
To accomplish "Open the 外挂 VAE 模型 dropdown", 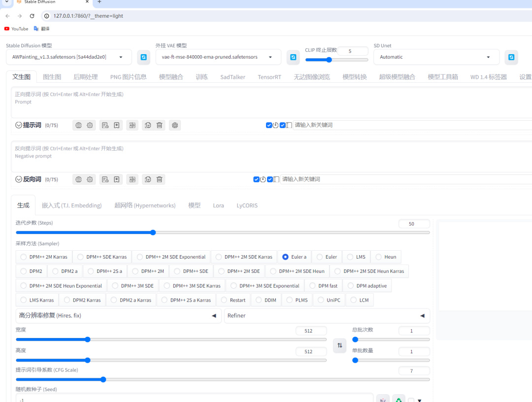I will click(219, 57).
